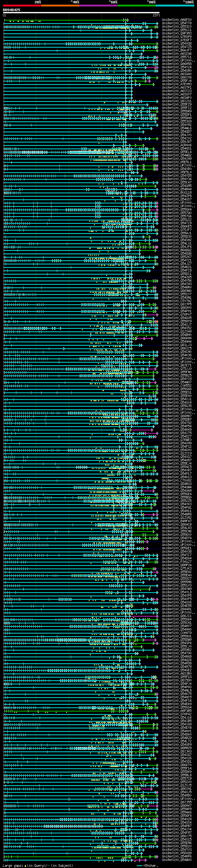Viewport: 197px width, 868px height.
Task: Click UniRef100_Q55EL4 label
Action: click(x=176, y=151)
